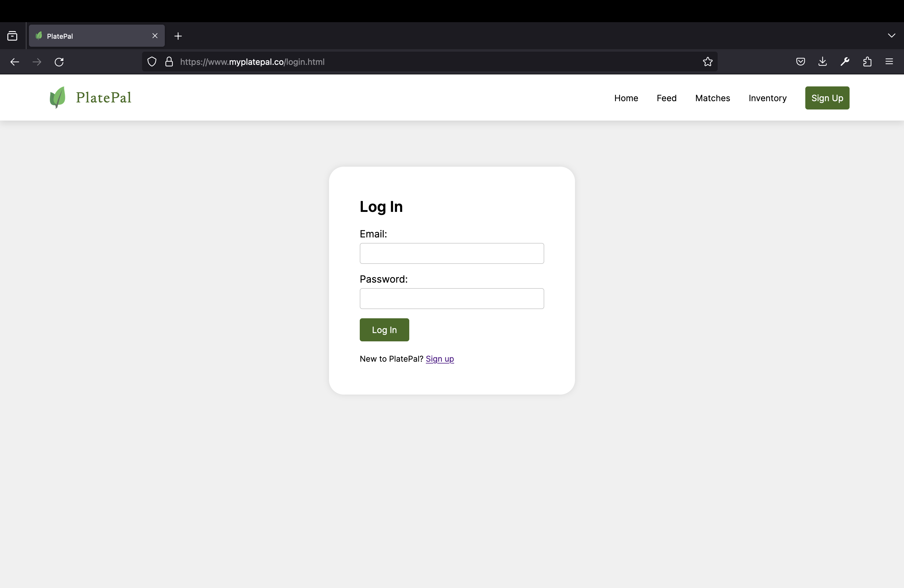Open the tracking protection shield icon
The height and width of the screenshot is (588, 904).
pos(152,62)
